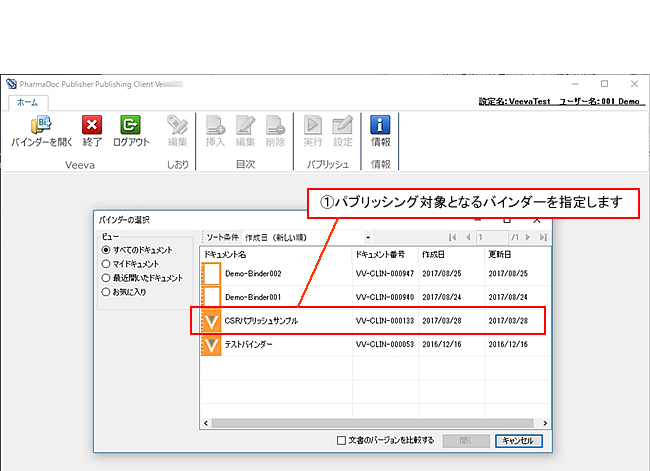Click 作成日 cell 2017/03/28
Image resolution: width=650 pixels, height=471 pixels.
pos(442,321)
